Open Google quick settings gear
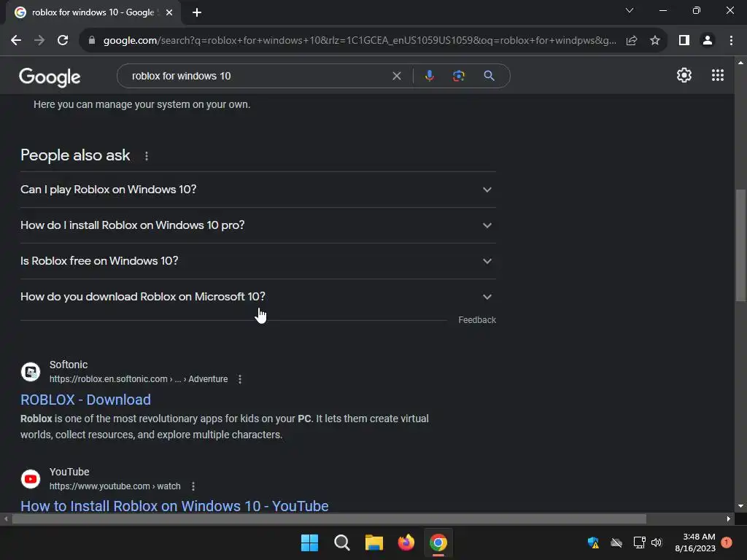The image size is (747, 560). pos(684,75)
